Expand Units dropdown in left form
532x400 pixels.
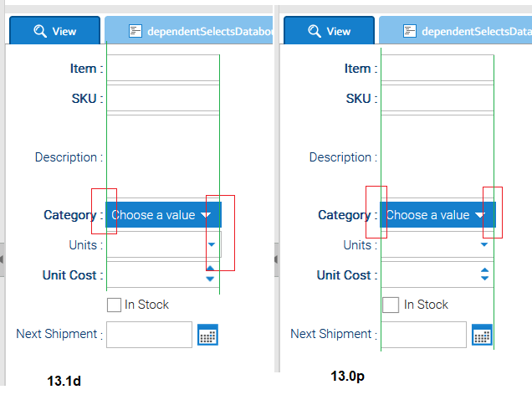212,244
